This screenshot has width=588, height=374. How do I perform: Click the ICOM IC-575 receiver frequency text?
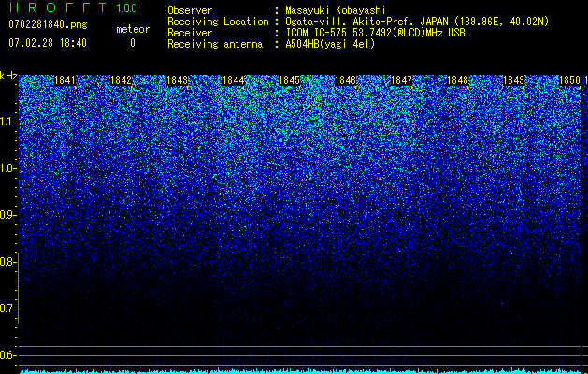click(x=375, y=33)
